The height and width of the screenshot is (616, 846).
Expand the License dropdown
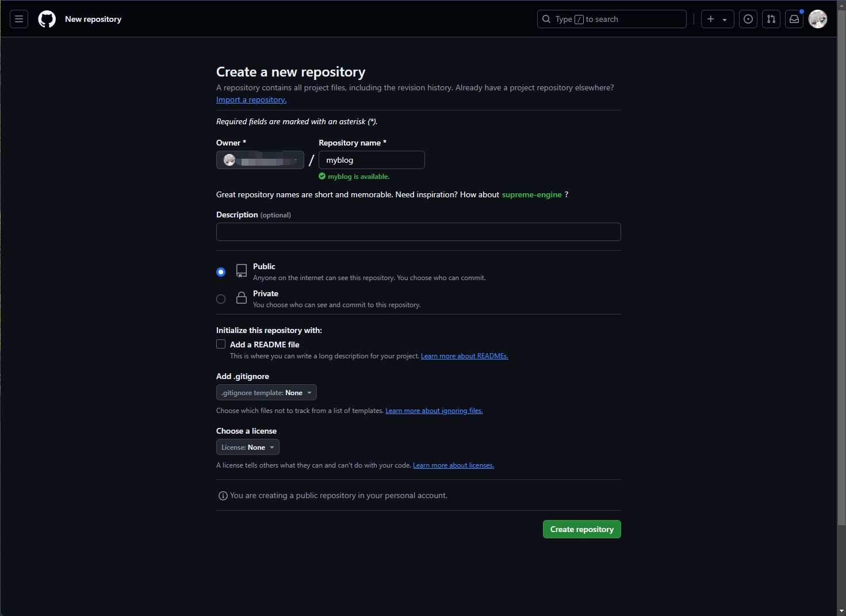pyautogui.click(x=248, y=447)
